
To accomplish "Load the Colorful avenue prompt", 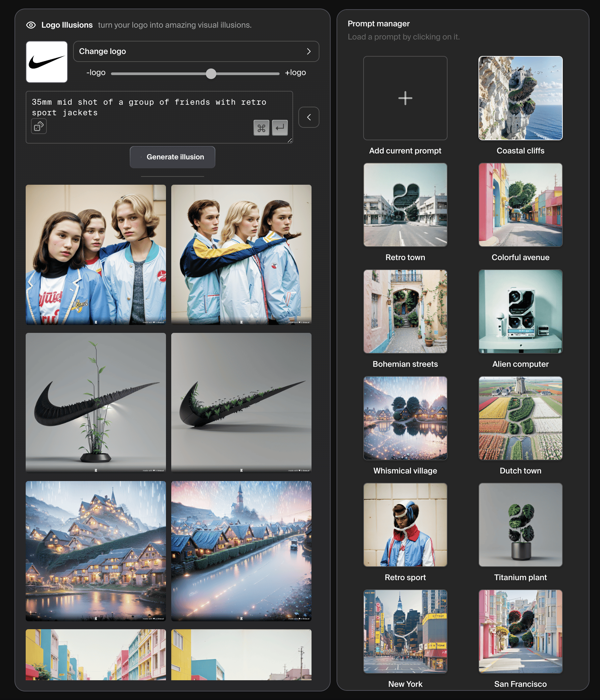I will tap(520, 205).
